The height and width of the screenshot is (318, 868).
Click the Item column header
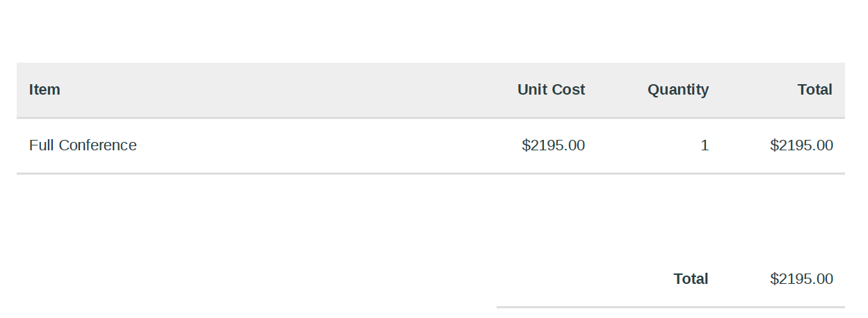(x=45, y=90)
